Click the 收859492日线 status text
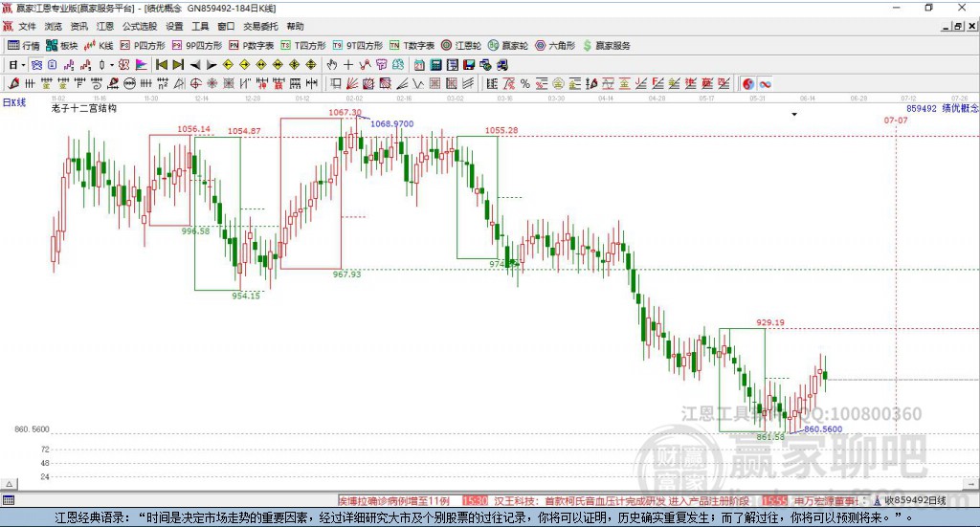 pos(916,500)
